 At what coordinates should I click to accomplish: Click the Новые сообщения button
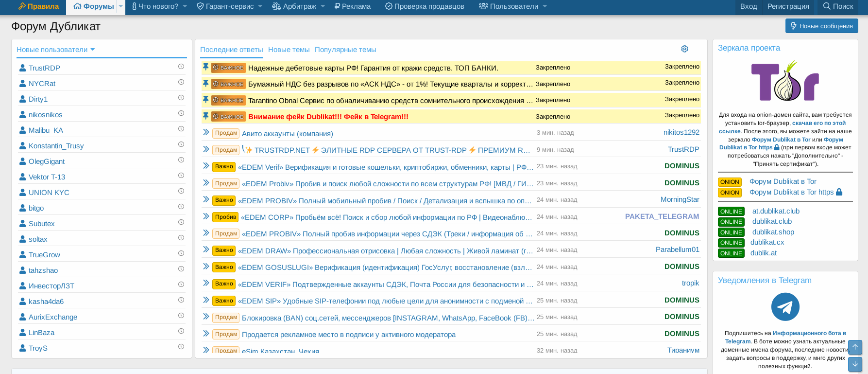821,26
